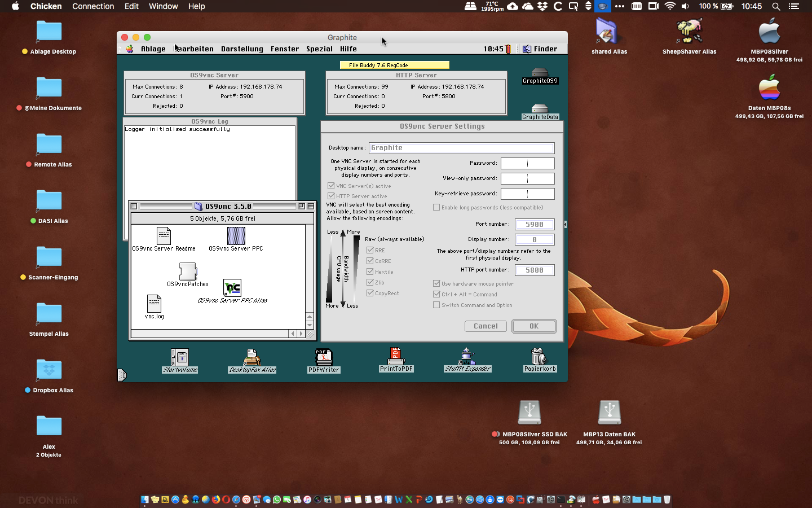
Task: Open Spotlight search in menu bar
Action: [x=776, y=6]
